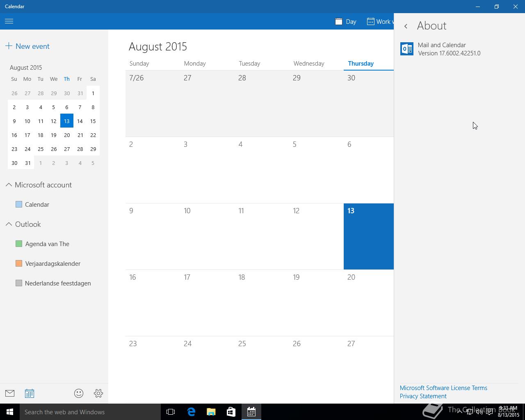Select August 9 in mini calendar
Image resolution: width=525 pixels, height=420 pixels.
tap(14, 121)
